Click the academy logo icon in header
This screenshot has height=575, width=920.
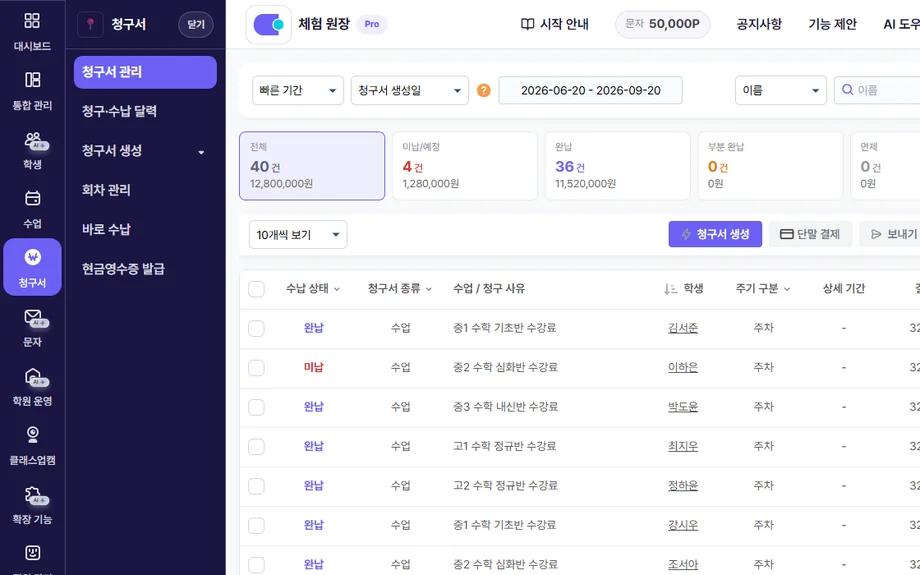click(x=268, y=25)
